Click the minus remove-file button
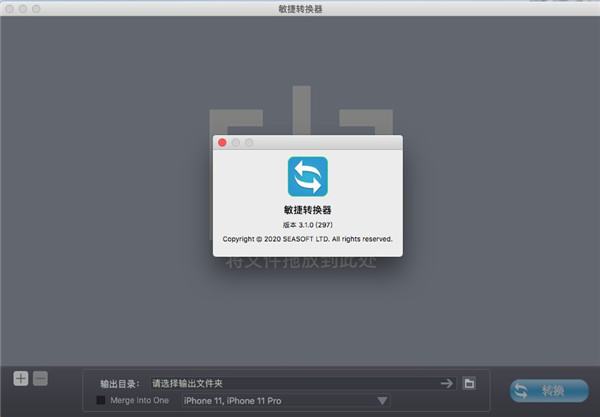This screenshot has height=417, width=600. tap(40, 379)
